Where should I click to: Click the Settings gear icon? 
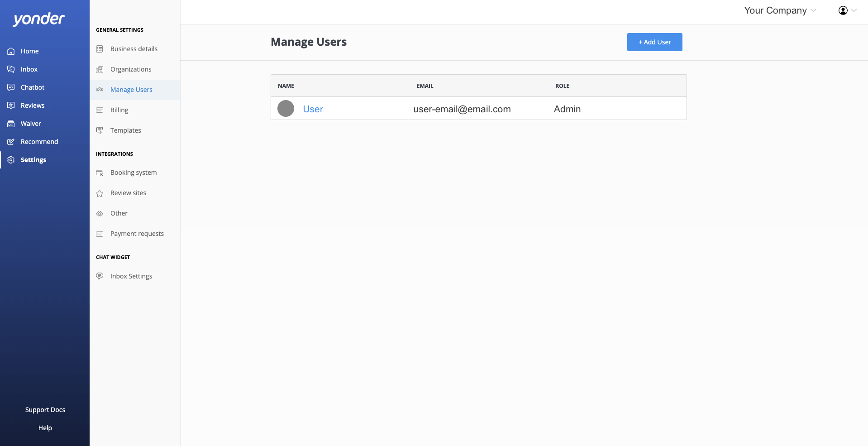(x=11, y=160)
